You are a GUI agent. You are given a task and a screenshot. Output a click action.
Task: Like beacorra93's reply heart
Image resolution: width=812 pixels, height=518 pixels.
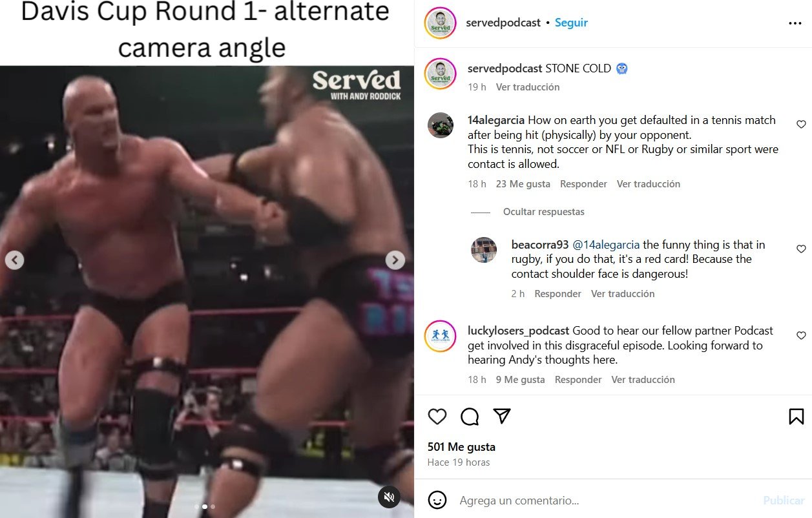(801, 249)
